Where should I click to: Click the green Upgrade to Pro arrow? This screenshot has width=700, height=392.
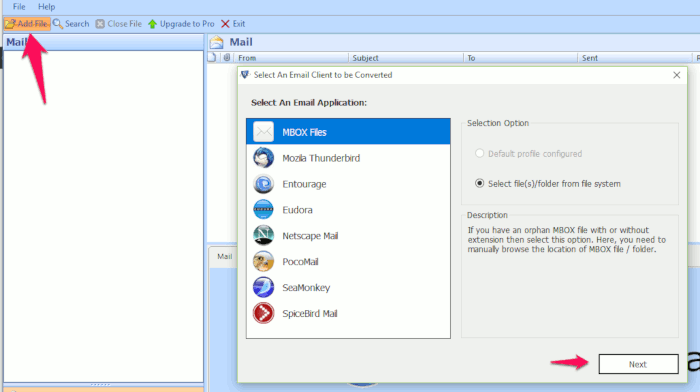tap(152, 24)
